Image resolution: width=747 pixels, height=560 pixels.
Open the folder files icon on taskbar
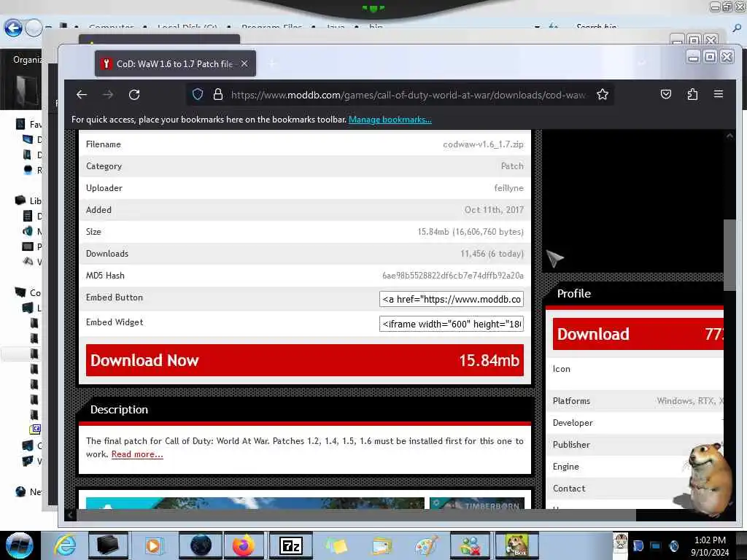(382, 545)
